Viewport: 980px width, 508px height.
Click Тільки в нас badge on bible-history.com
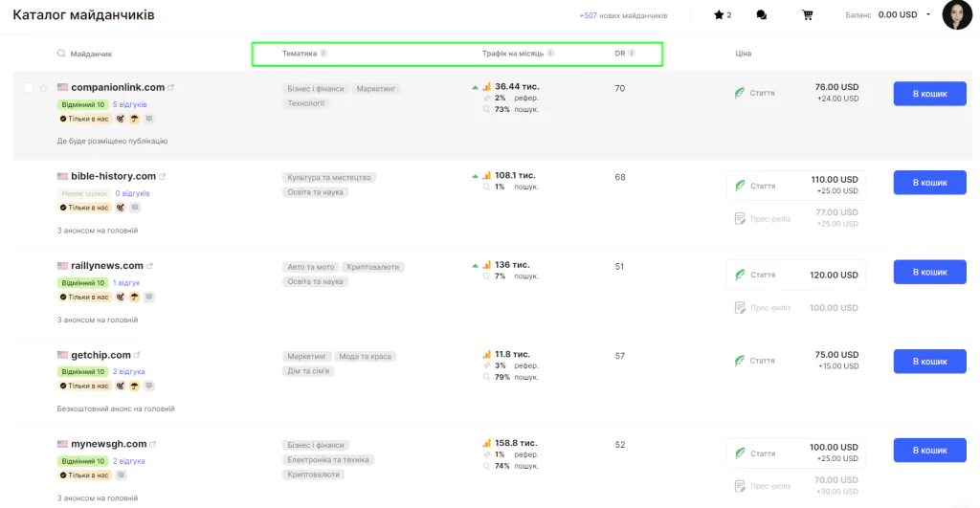[84, 208]
